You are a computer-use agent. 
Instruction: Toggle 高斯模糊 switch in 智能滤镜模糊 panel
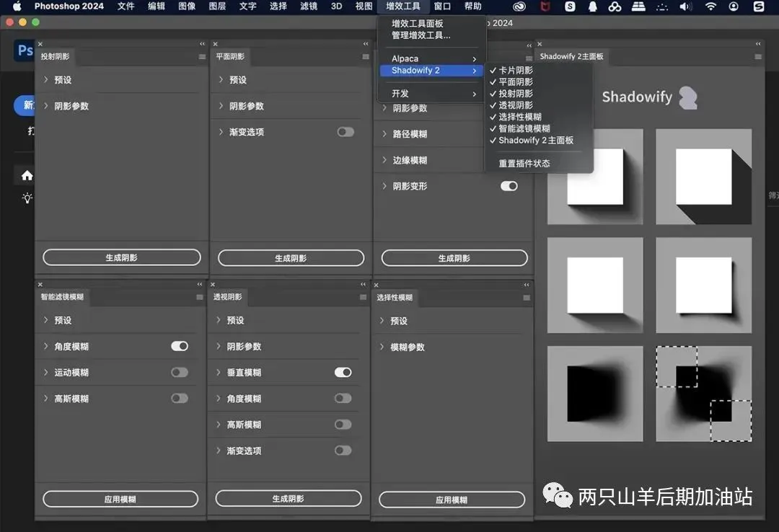click(180, 398)
